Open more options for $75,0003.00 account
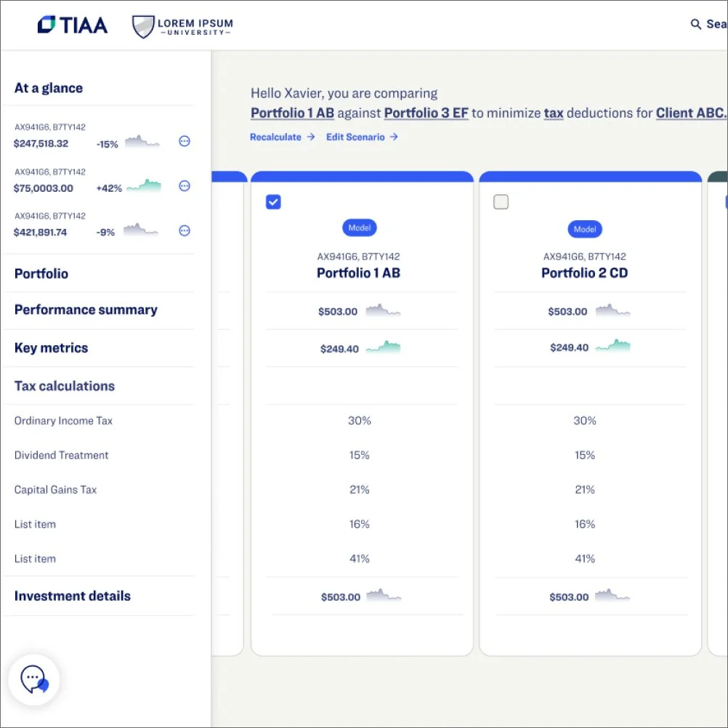 pyautogui.click(x=185, y=186)
